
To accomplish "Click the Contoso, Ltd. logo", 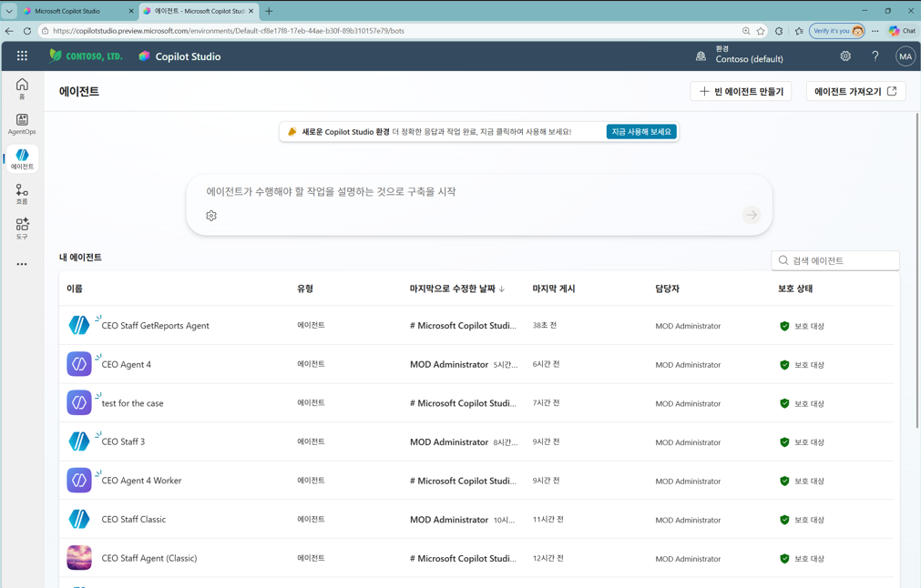I will (x=86, y=56).
